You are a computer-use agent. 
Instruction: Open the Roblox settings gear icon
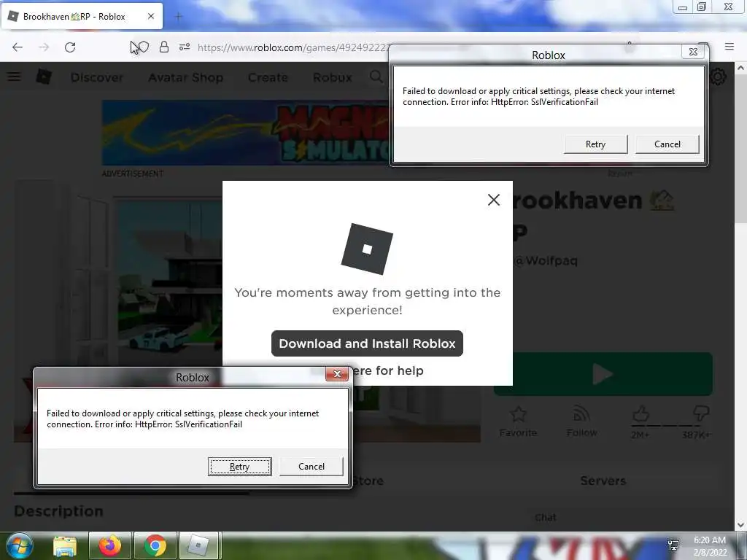pos(718,77)
